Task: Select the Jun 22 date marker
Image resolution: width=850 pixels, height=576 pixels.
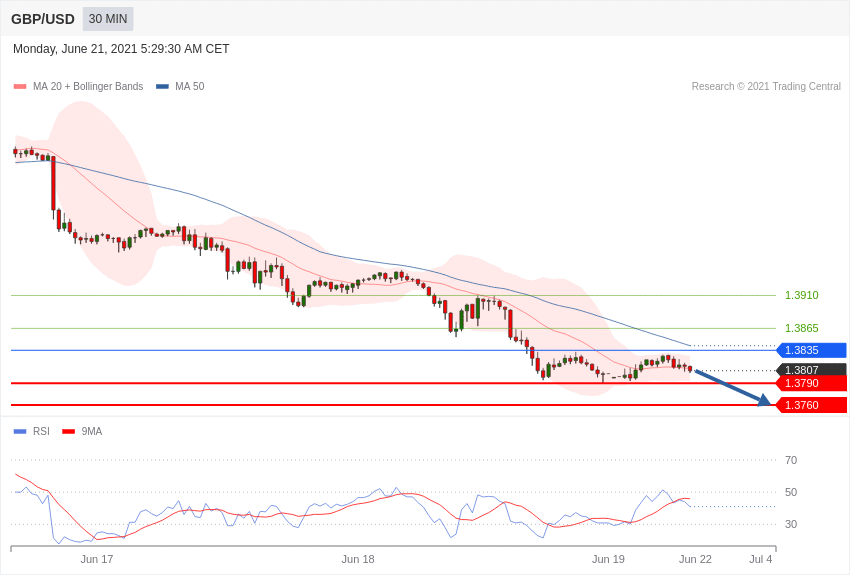Action: [695, 559]
